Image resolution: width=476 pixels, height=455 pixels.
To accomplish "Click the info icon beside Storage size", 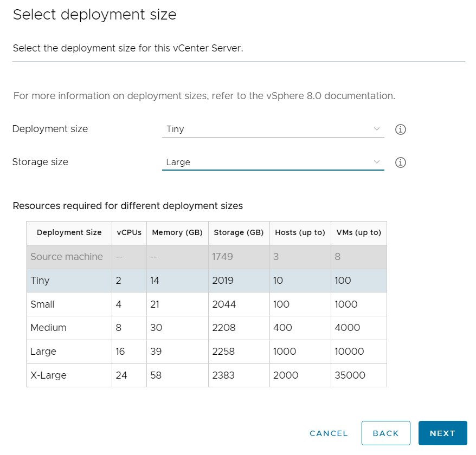I will point(401,162).
